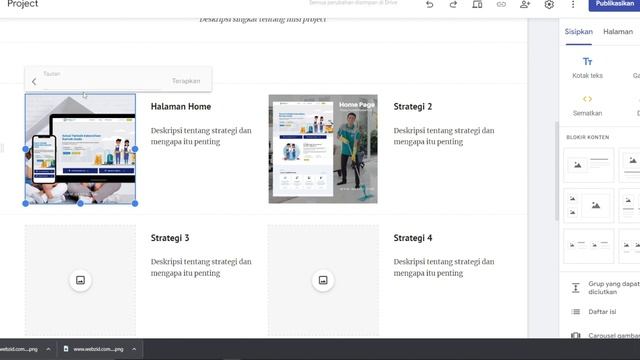Viewport: 640px width, 360px height.
Task: Go back in the link popup
Action: [x=34, y=82]
